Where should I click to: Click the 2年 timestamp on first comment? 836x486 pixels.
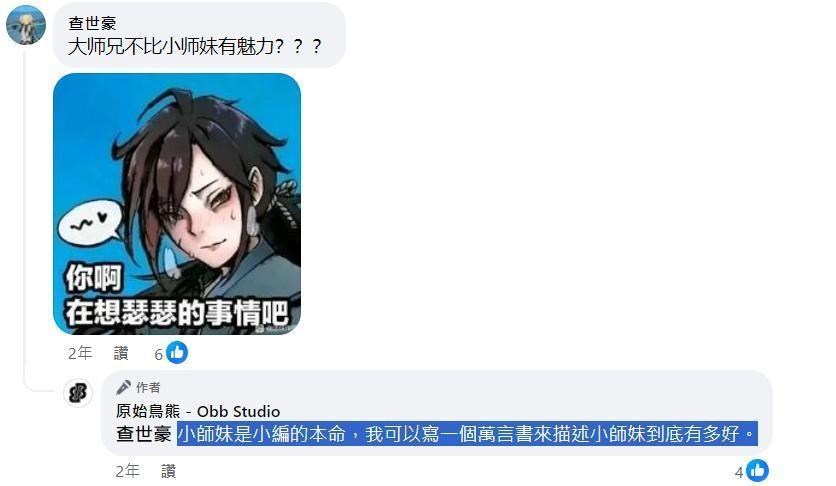[80, 353]
